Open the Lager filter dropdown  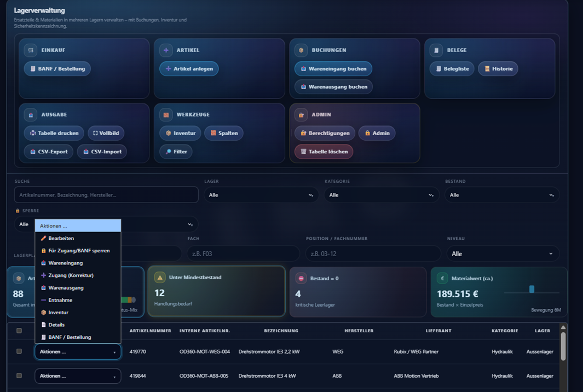tap(261, 195)
